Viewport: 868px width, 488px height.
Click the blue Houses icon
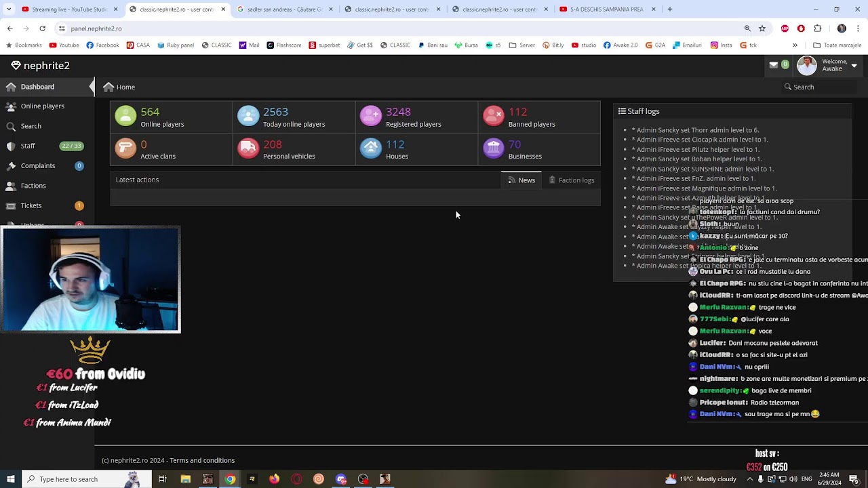[x=371, y=148]
